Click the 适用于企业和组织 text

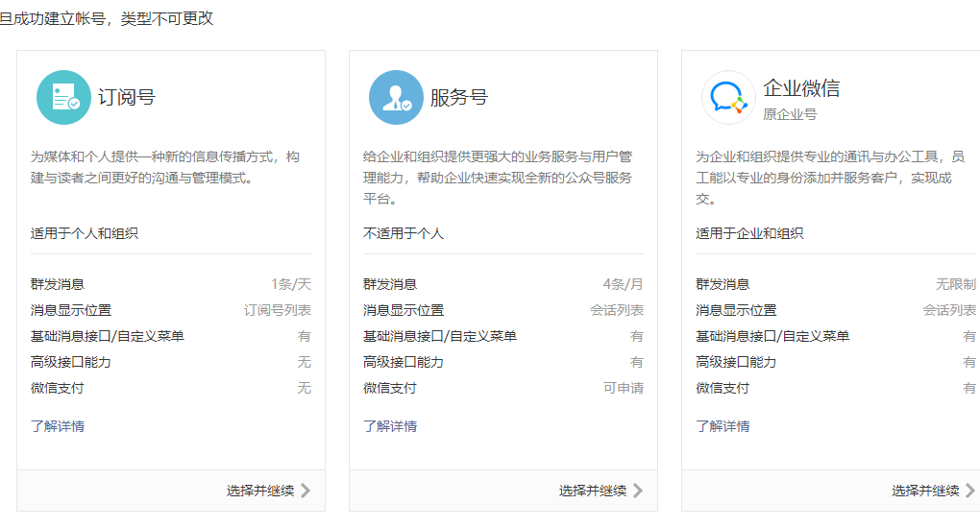[749, 233]
